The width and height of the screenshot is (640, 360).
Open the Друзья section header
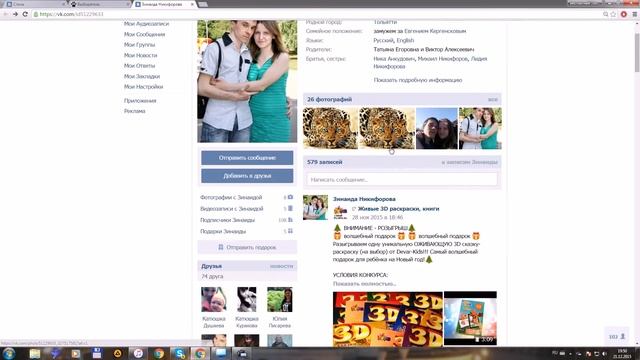211,266
